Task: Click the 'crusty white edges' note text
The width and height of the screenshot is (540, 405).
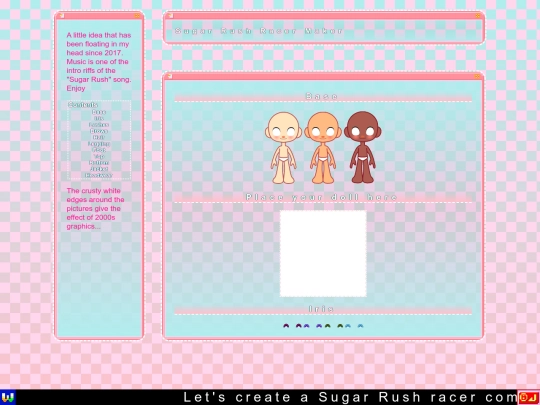Action: pyautogui.click(x=95, y=208)
